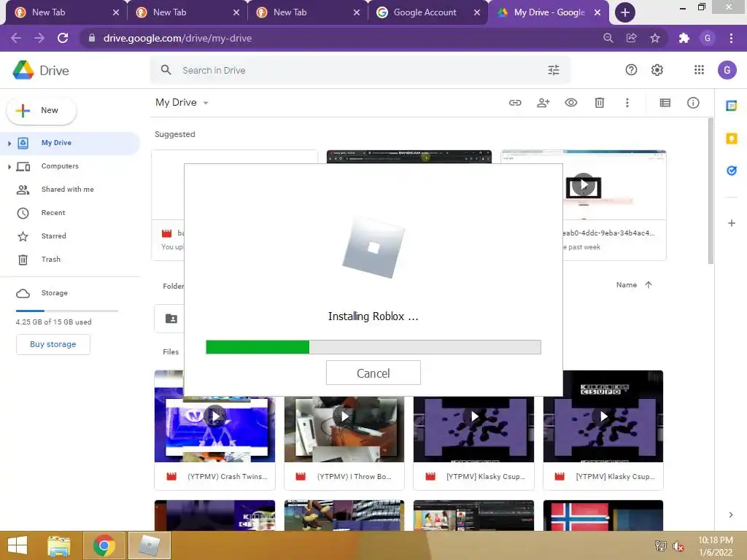The width and height of the screenshot is (747, 560).
Task: Hide side panel chevron arrow
Action: [x=731, y=515]
